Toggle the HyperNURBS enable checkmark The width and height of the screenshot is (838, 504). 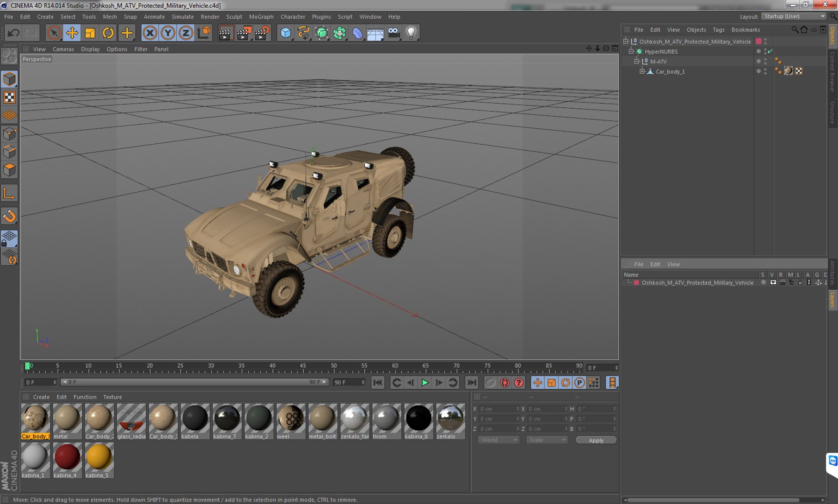770,51
